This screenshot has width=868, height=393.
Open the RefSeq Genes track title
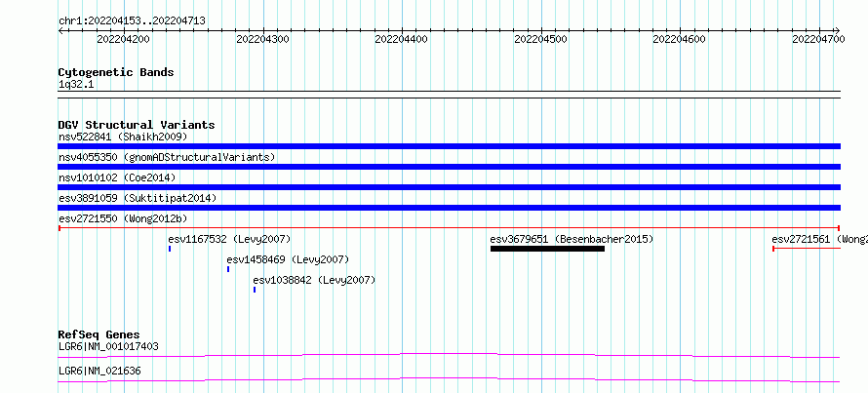coord(99,334)
